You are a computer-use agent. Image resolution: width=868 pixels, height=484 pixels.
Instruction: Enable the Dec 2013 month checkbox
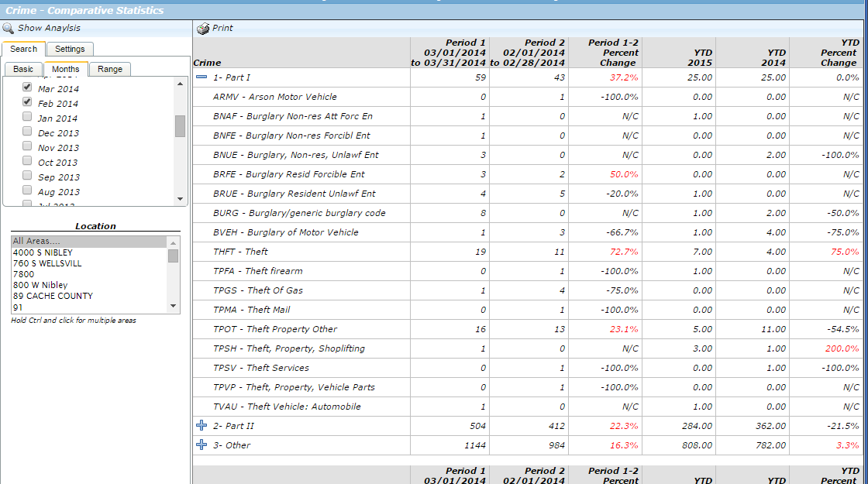tap(27, 132)
